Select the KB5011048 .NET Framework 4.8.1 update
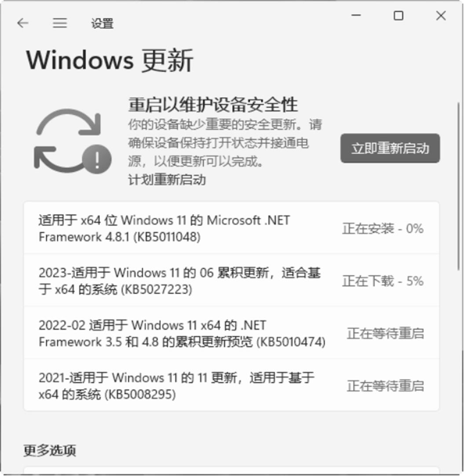 point(231,228)
